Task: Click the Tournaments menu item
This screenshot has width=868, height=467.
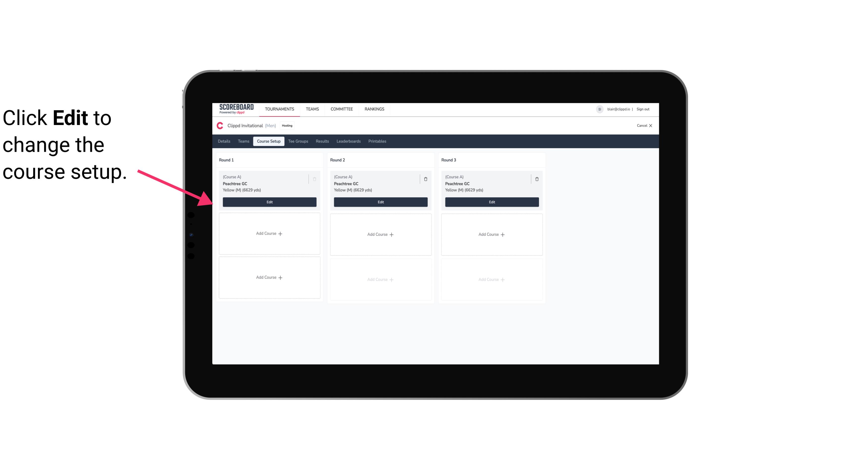Action: click(x=280, y=109)
